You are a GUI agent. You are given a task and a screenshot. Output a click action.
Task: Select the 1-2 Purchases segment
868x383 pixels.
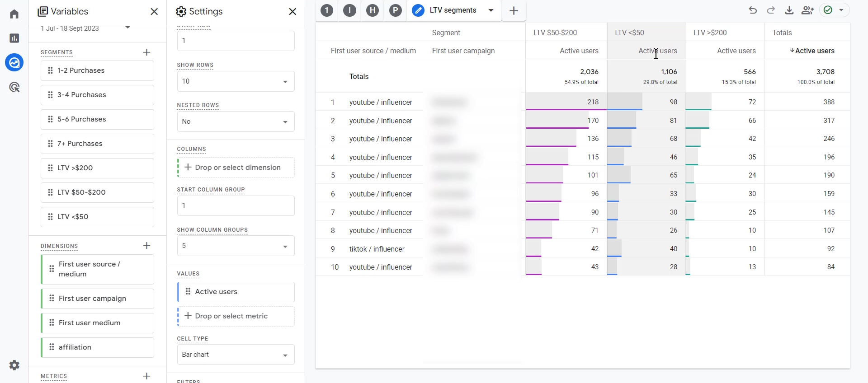[97, 70]
